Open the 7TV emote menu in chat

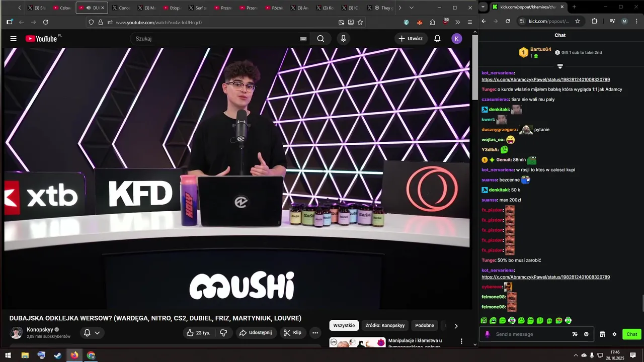tap(575, 334)
